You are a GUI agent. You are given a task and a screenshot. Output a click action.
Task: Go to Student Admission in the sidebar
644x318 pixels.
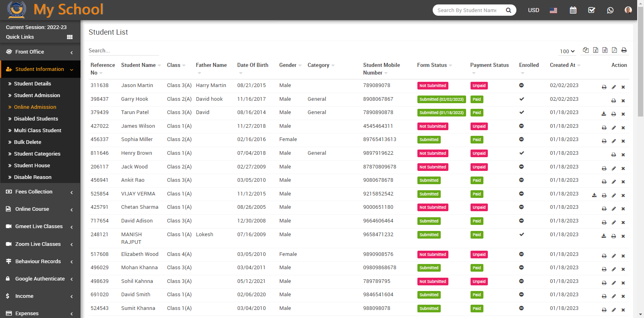pyautogui.click(x=37, y=96)
